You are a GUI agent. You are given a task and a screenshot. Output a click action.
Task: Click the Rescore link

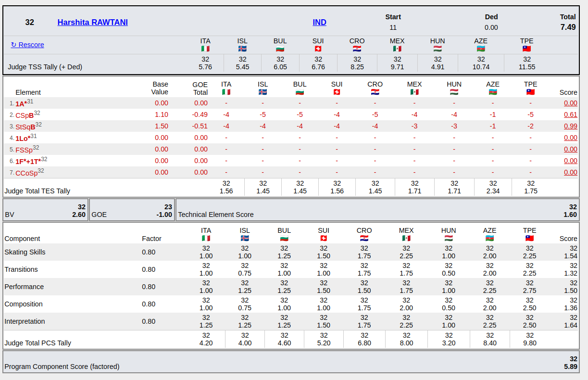(x=27, y=45)
